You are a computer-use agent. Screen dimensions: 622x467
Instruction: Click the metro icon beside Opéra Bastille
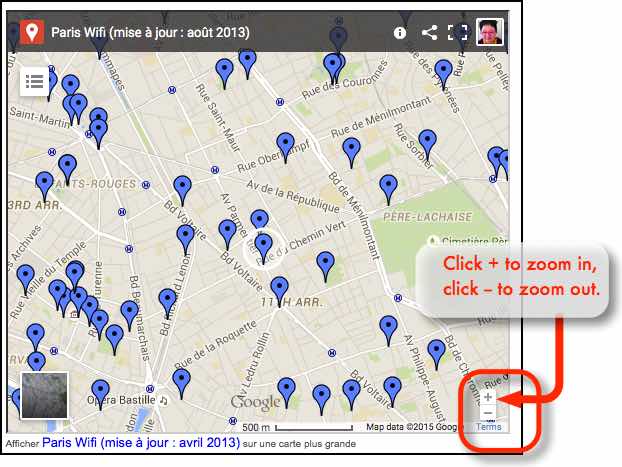150,388
